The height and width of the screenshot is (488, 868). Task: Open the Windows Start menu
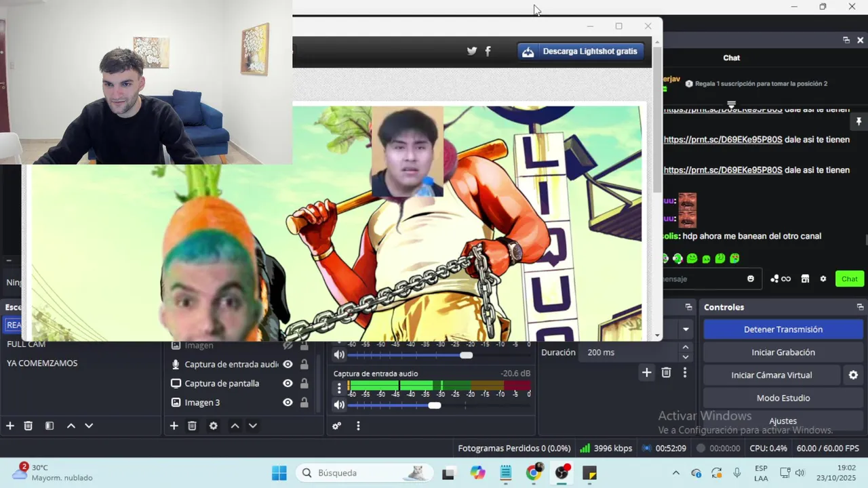(x=279, y=473)
